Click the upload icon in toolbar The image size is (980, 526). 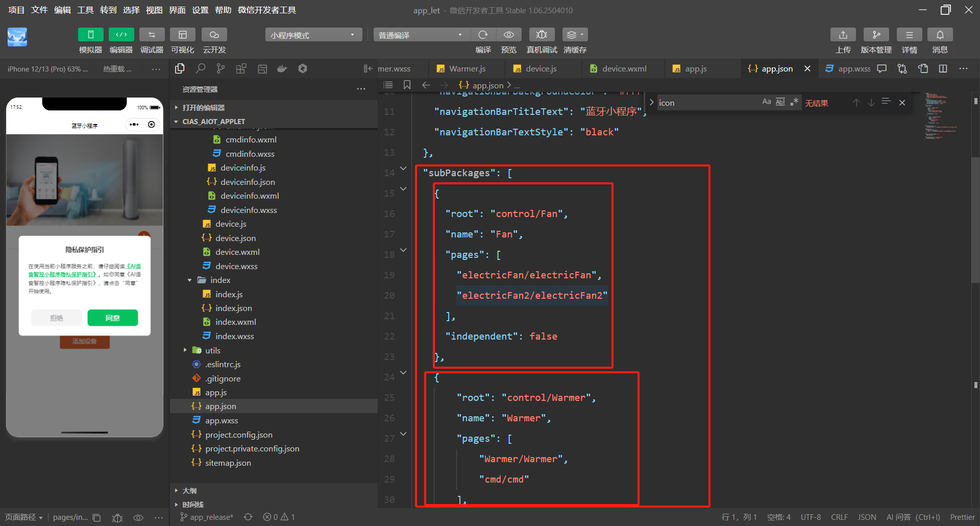pyautogui.click(x=843, y=35)
